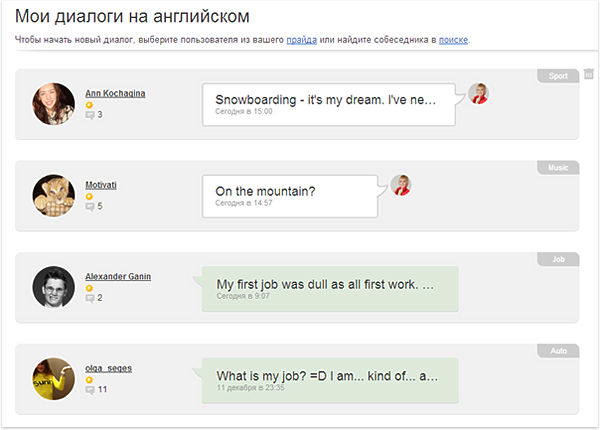Delete the Sport dialog with trash icon

coord(589,74)
